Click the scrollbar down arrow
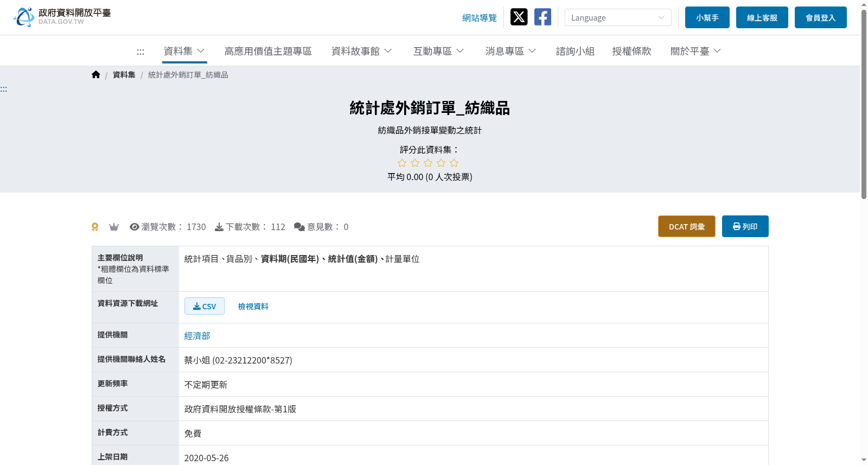The width and height of the screenshot is (868, 465). point(864,460)
